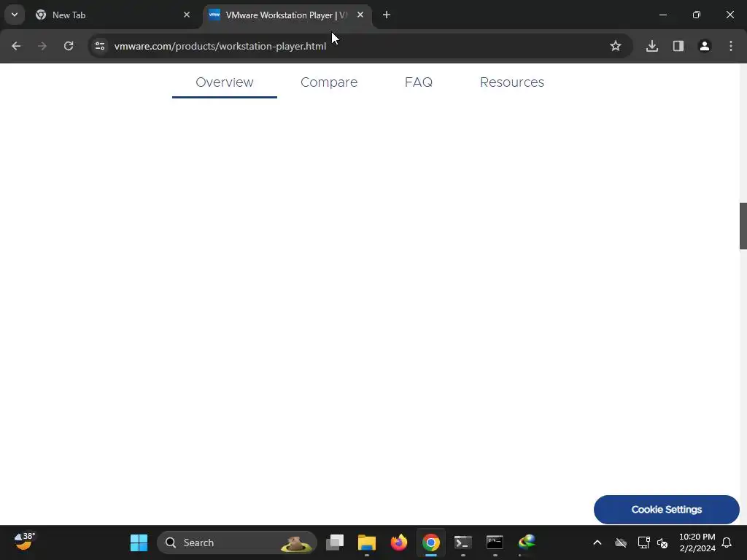Click the muted volume tray icon
747x560 pixels.
(662, 542)
